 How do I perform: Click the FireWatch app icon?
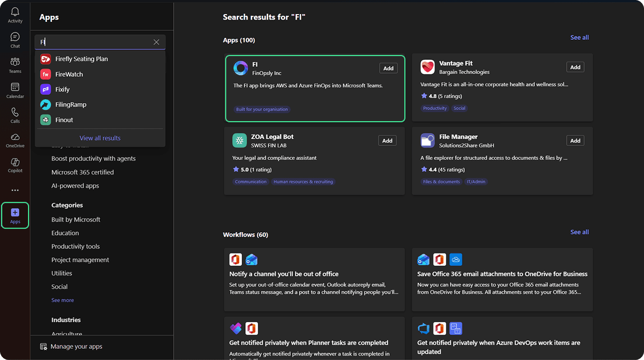click(45, 74)
